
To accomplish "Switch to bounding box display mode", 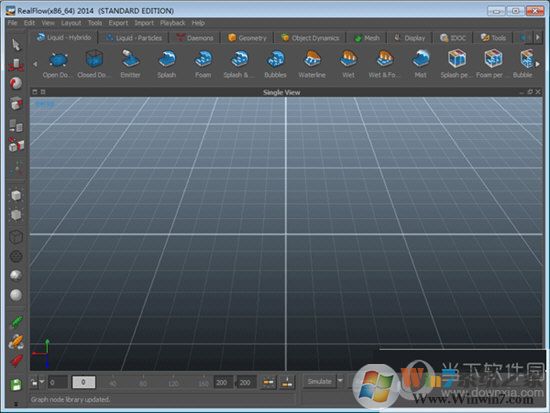I will pos(16,237).
